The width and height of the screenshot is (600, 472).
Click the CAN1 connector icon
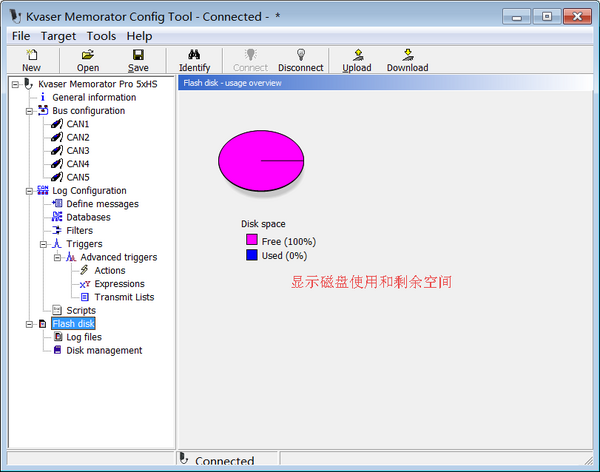(x=57, y=124)
